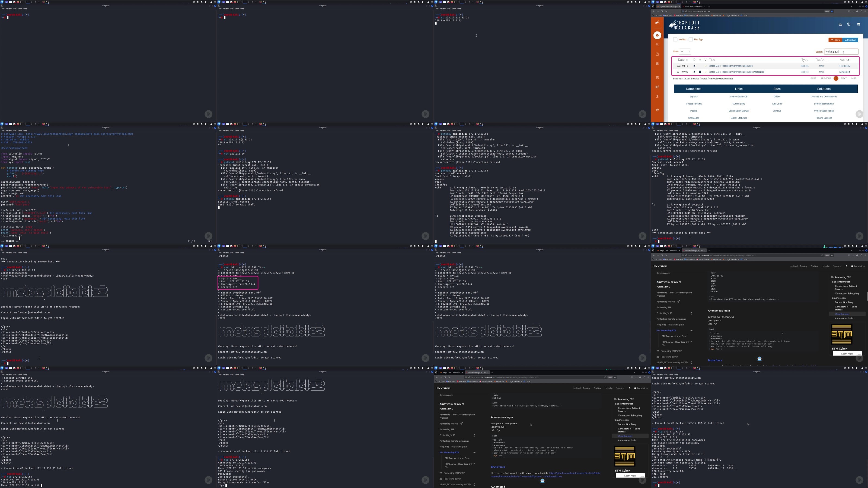The height and width of the screenshot is (488, 868).
Task: Open Downloads panel in exploit-db.com browser toolbar
Action: point(853,11)
